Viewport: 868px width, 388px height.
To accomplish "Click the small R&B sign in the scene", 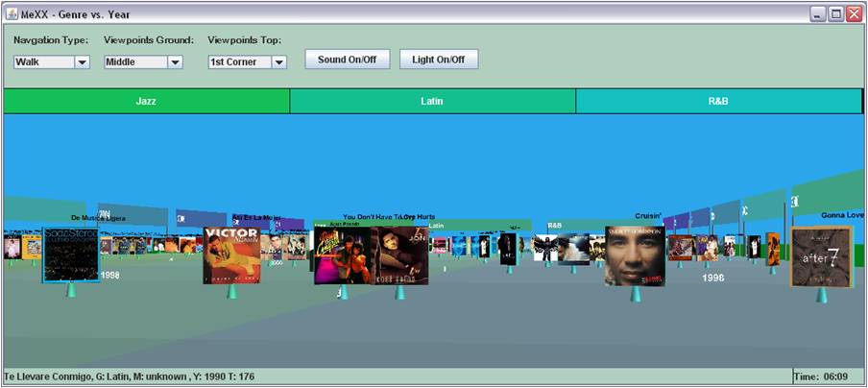I will [555, 226].
